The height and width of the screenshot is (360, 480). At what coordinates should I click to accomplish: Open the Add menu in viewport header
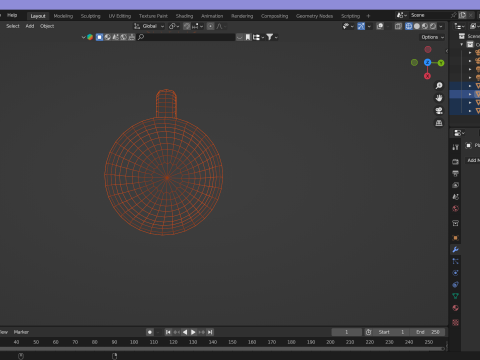pos(30,26)
